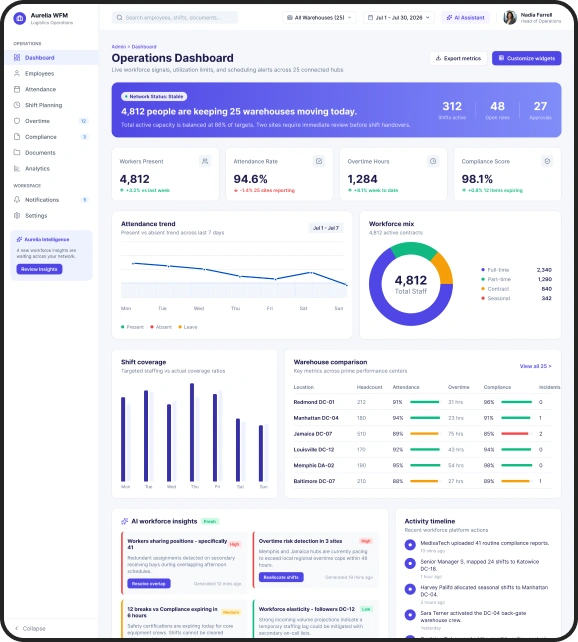Screen dimensions: 578x642
Task: Click the Customize widgets button
Action: click(x=526, y=58)
